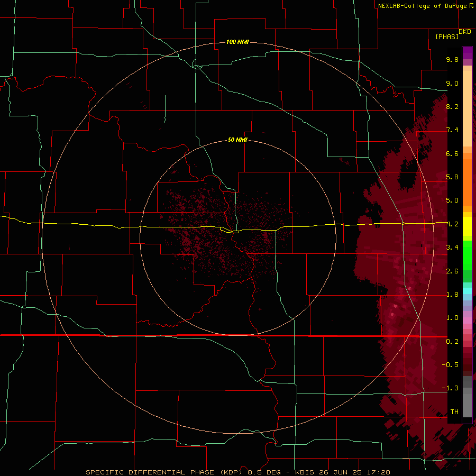This screenshot has height=476, width=476.
Task: Click the 5.0 value on color scale
Action: (452, 200)
